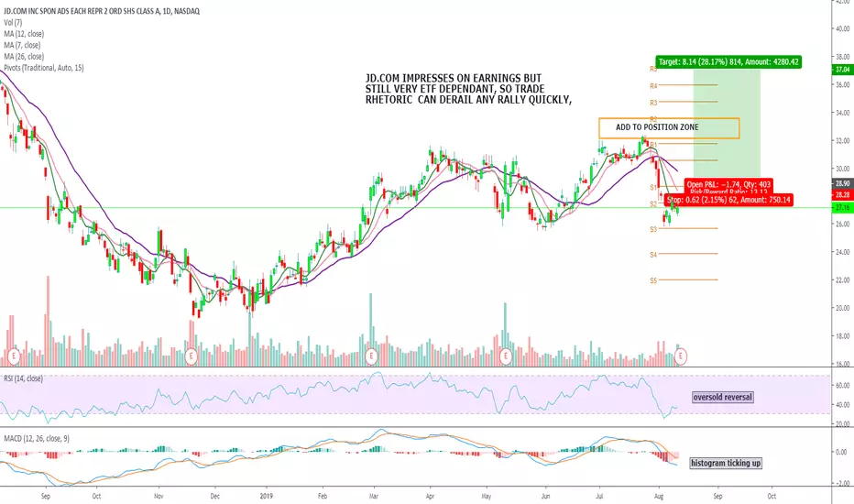Select the S4 pivot level label
This screenshot has width=854, height=504.
click(x=653, y=255)
